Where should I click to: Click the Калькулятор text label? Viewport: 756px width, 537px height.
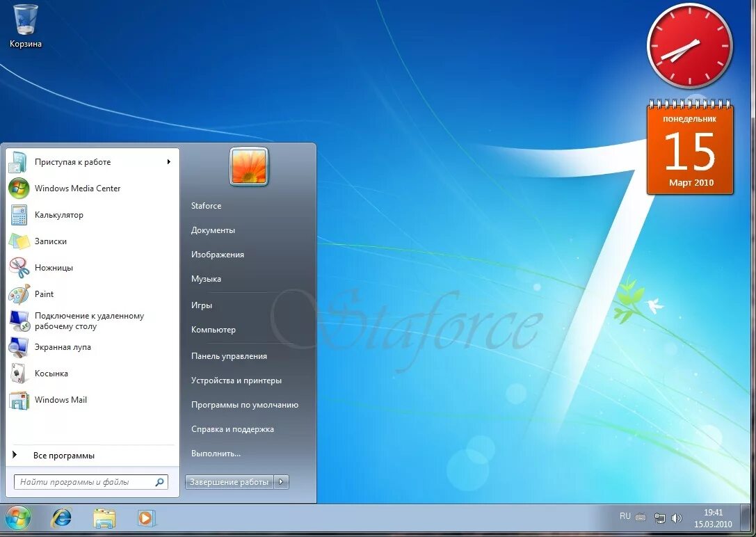click(x=59, y=215)
